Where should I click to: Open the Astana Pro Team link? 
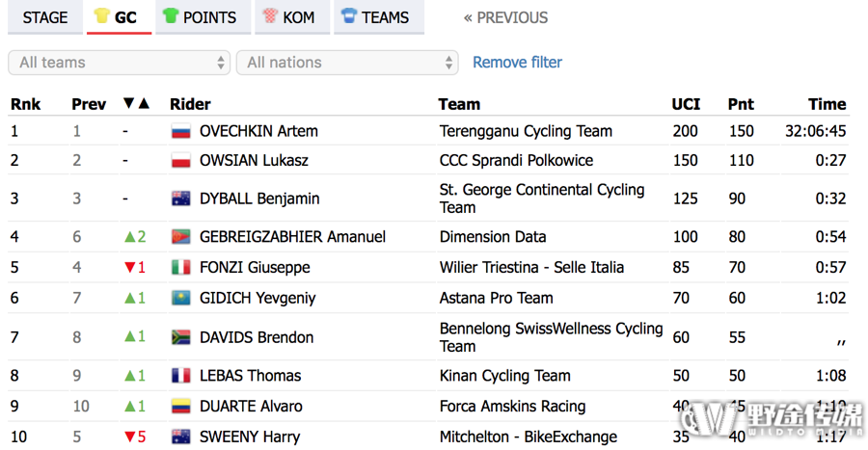(496, 298)
